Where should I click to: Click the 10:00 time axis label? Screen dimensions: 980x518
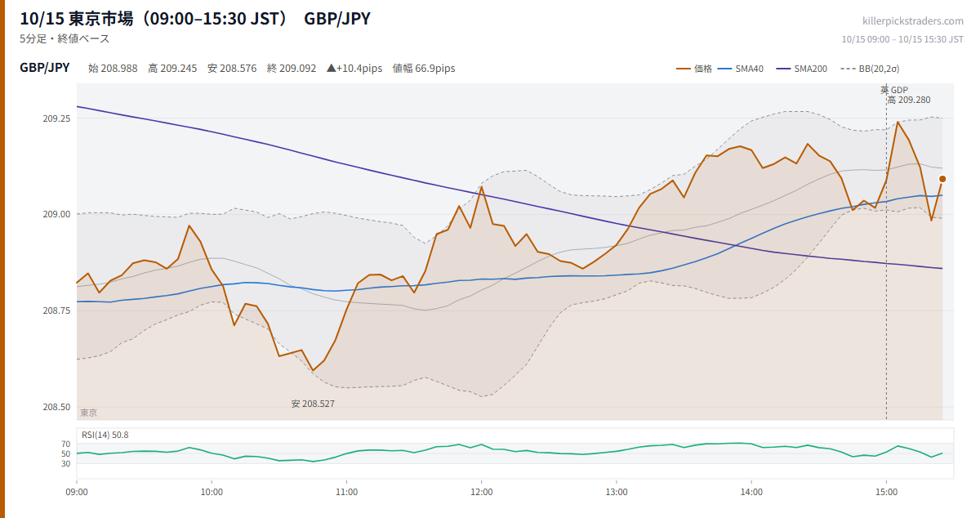[x=212, y=492]
